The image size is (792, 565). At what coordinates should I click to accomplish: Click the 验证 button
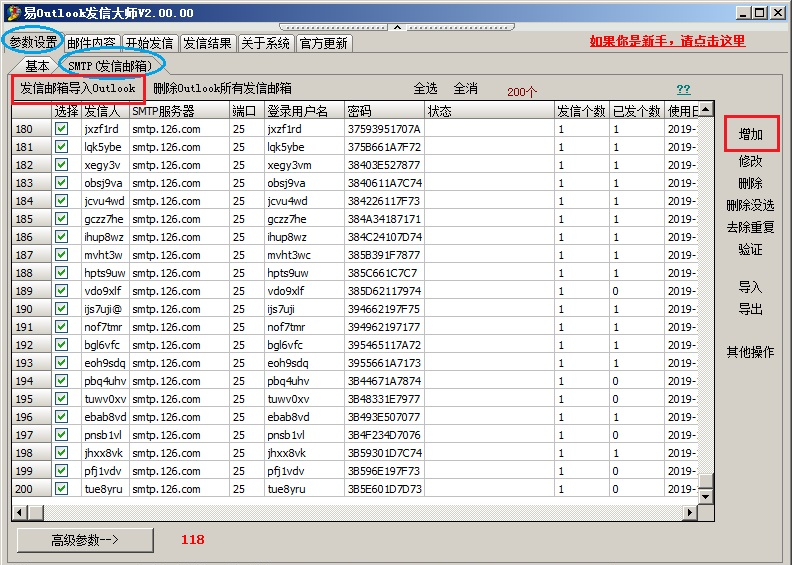pyautogui.click(x=751, y=249)
